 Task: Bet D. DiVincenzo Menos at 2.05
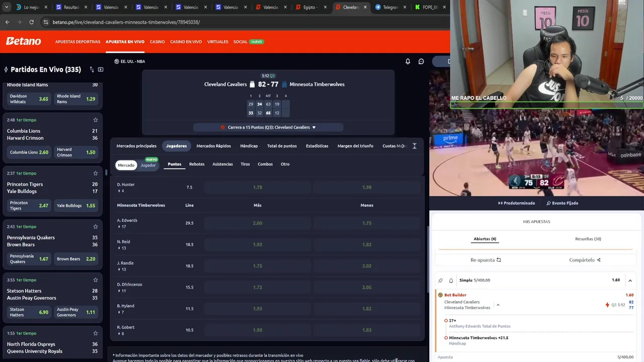click(x=367, y=287)
